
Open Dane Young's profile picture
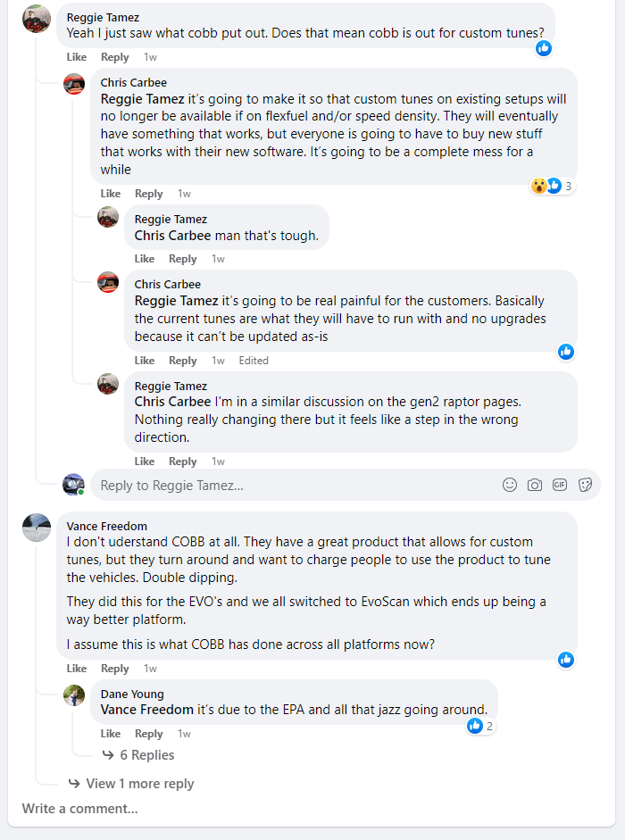click(74, 695)
